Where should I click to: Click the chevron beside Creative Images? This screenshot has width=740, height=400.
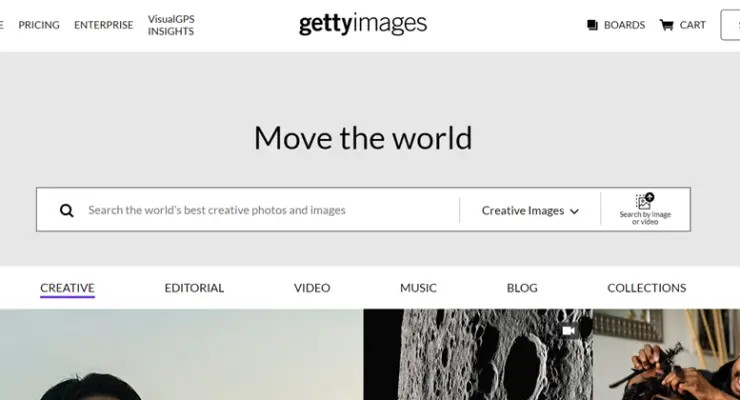pyautogui.click(x=574, y=211)
